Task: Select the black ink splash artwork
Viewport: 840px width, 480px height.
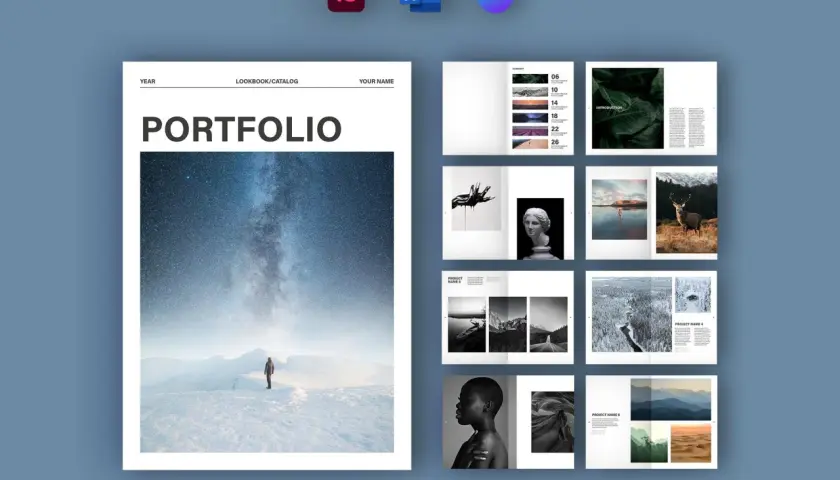Action: coord(476,200)
